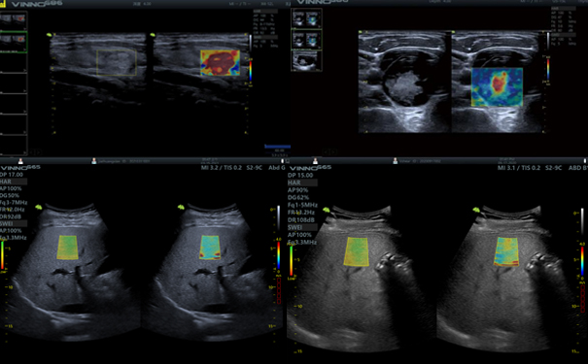Click the grayscale bar on bottom-right liver scan
Viewport: 588px width, 364px height.
582,221
